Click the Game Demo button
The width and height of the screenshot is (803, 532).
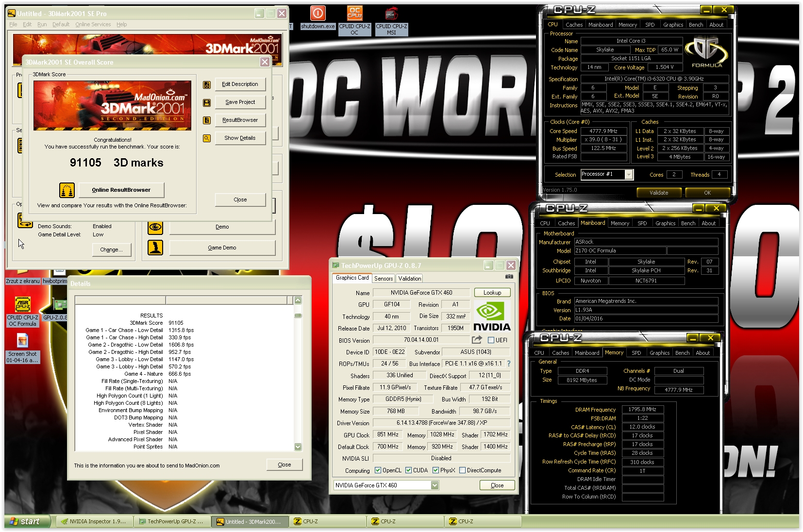click(x=222, y=248)
